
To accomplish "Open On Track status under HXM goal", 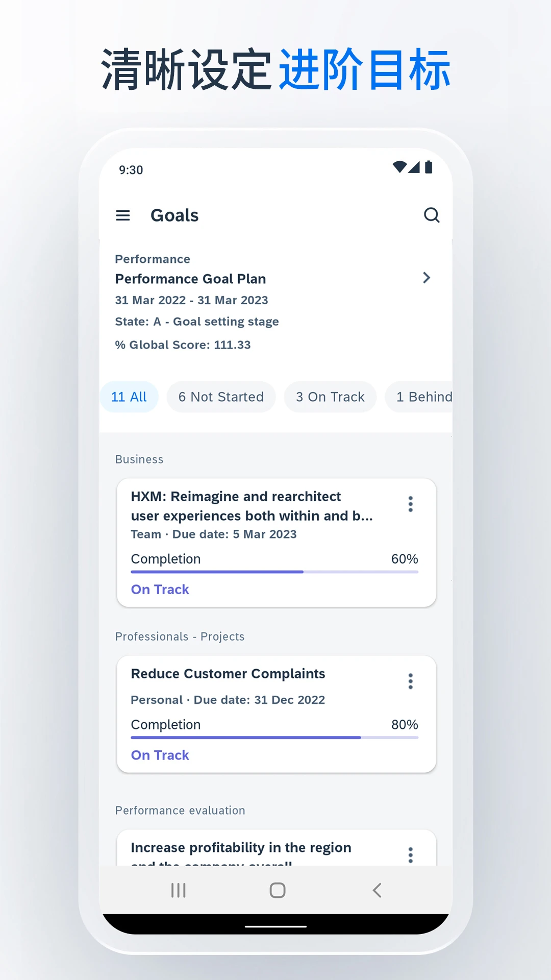I will 160,589.
